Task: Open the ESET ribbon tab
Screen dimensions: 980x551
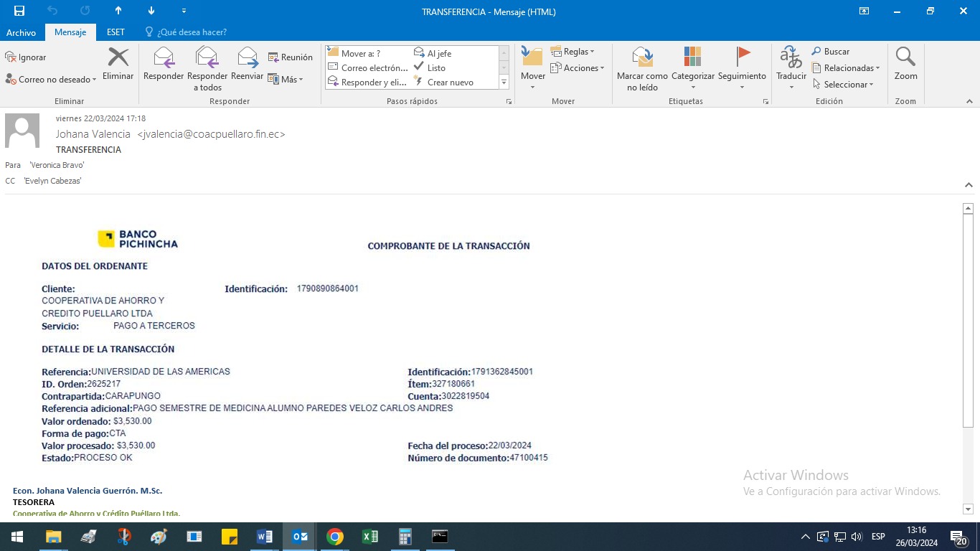Action: pyautogui.click(x=116, y=32)
